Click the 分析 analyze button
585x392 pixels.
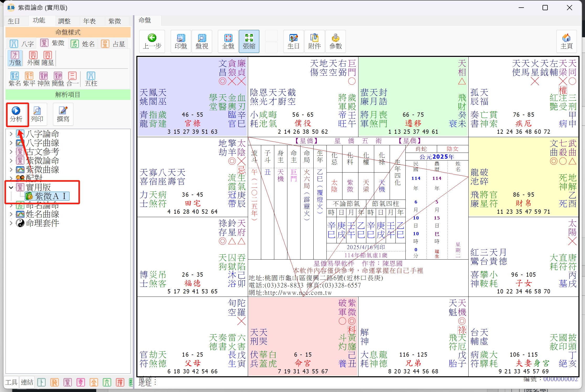[16, 114]
